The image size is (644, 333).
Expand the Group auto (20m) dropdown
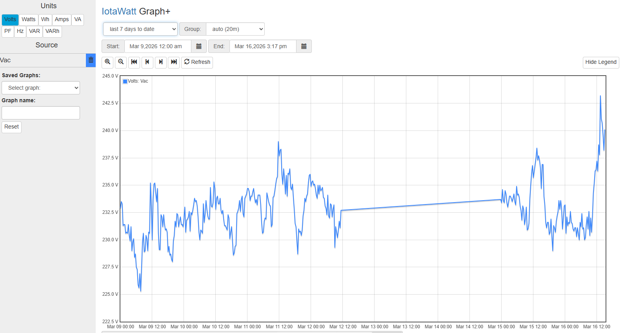pos(235,29)
